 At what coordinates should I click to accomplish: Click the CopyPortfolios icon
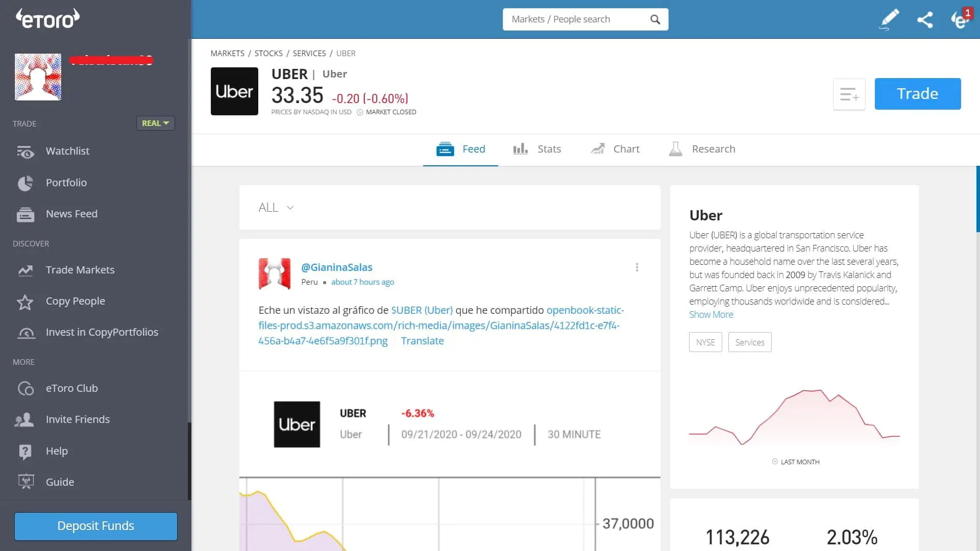(x=26, y=333)
